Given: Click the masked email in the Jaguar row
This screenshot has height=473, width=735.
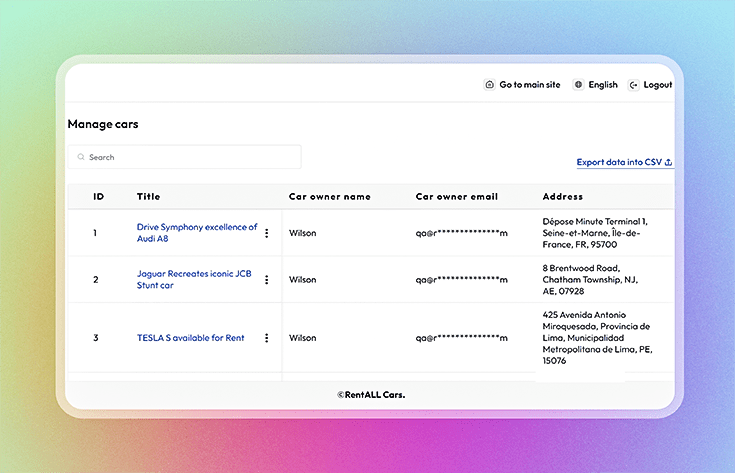Looking at the screenshot, I should [461, 279].
